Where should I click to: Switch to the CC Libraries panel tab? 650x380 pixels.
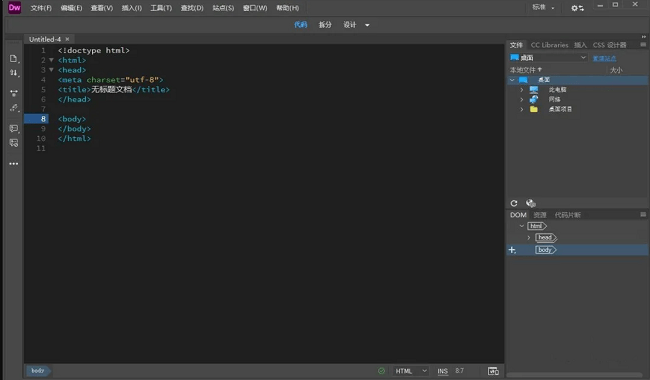tap(549, 45)
